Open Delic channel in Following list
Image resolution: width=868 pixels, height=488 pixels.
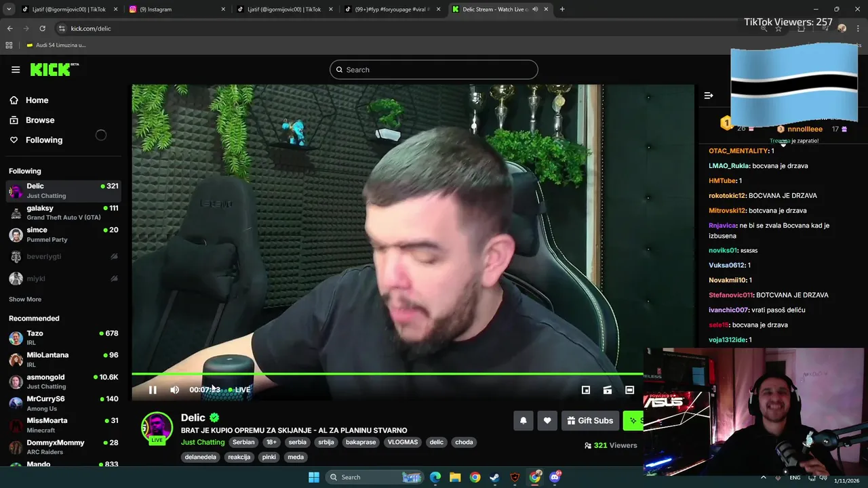tap(64, 190)
